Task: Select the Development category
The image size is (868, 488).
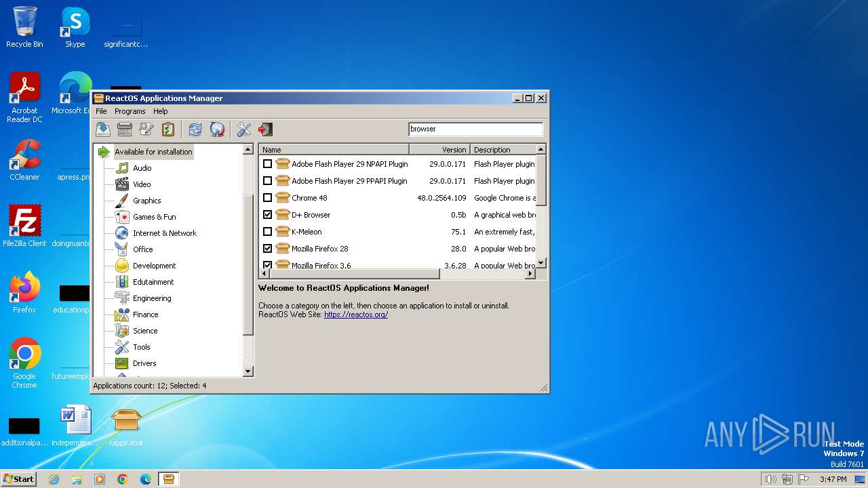Action: pos(154,266)
